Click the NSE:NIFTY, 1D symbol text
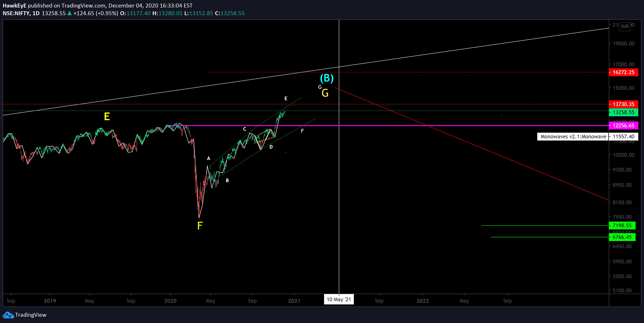Viewport: 644px width, 323px height. [21, 13]
